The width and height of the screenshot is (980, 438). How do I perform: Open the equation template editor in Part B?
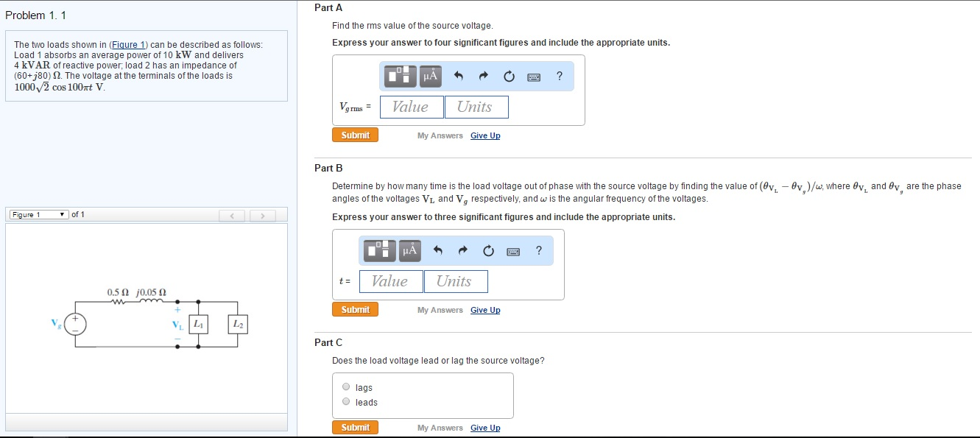point(378,250)
